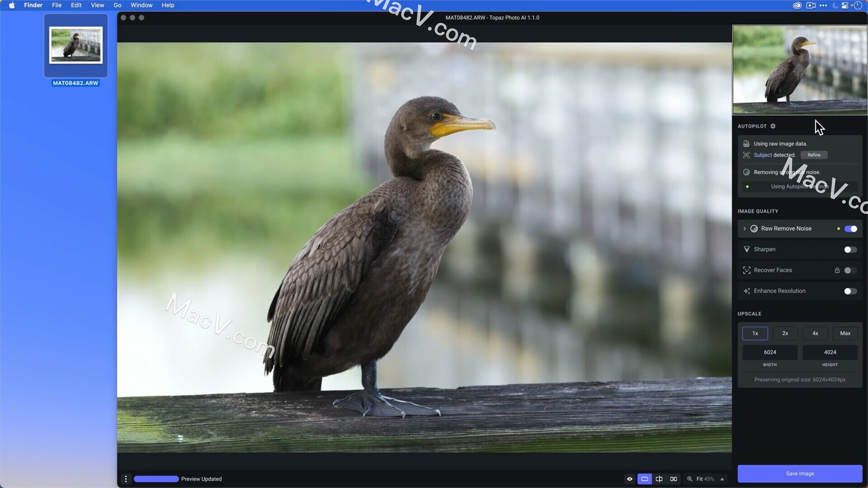Click the Recover Faces lock icon
Viewport: 868px width, 488px height.
coord(837,270)
